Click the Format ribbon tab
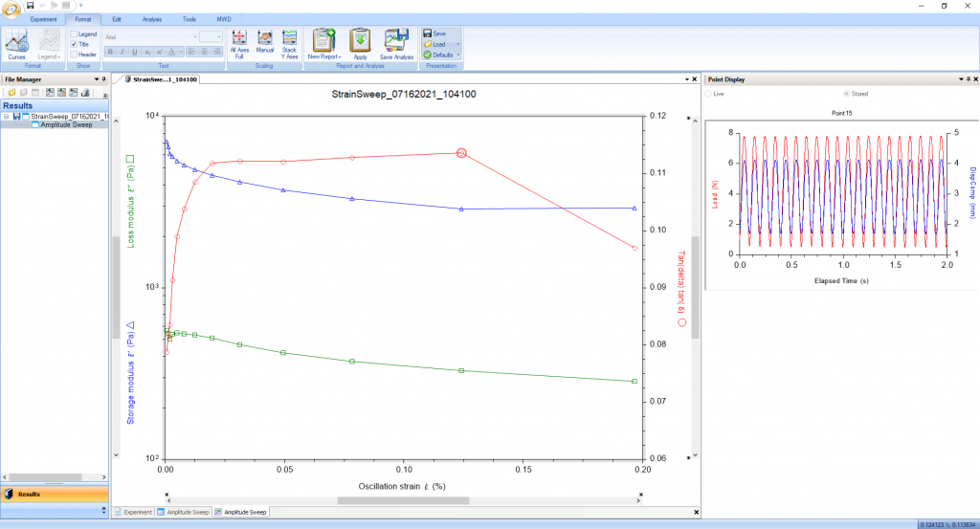This screenshot has height=529, width=980. (83, 19)
